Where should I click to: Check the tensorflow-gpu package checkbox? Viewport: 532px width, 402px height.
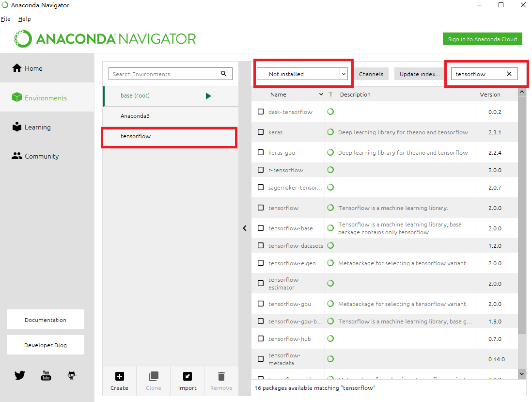(261, 304)
